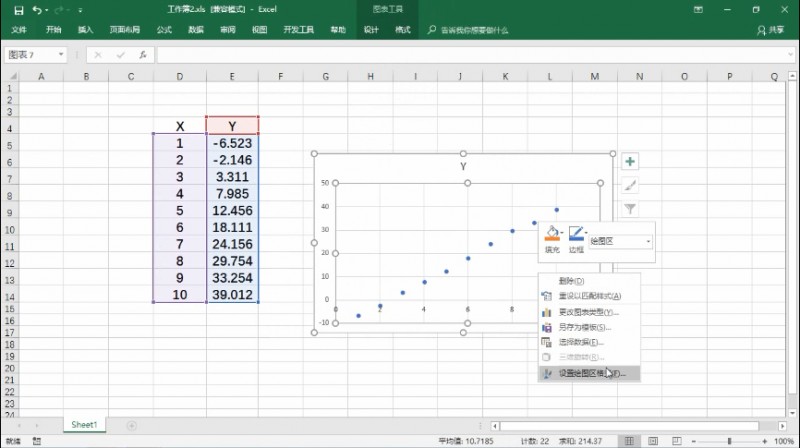The image size is (800, 448).
Task: Switch to the 审阅 (Review) ribbon tab
Action: (x=228, y=30)
